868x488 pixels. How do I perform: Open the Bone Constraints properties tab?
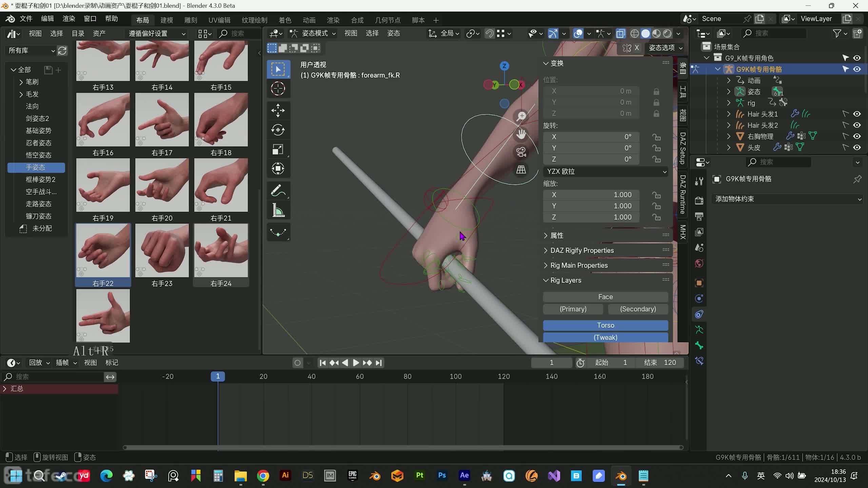point(699,361)
